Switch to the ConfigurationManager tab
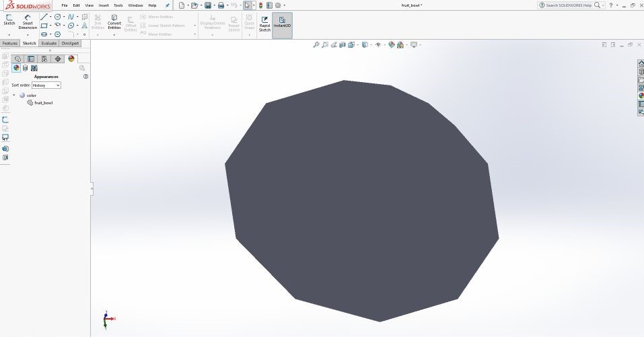This screenshot has width=644, height=337. point(44,59)
